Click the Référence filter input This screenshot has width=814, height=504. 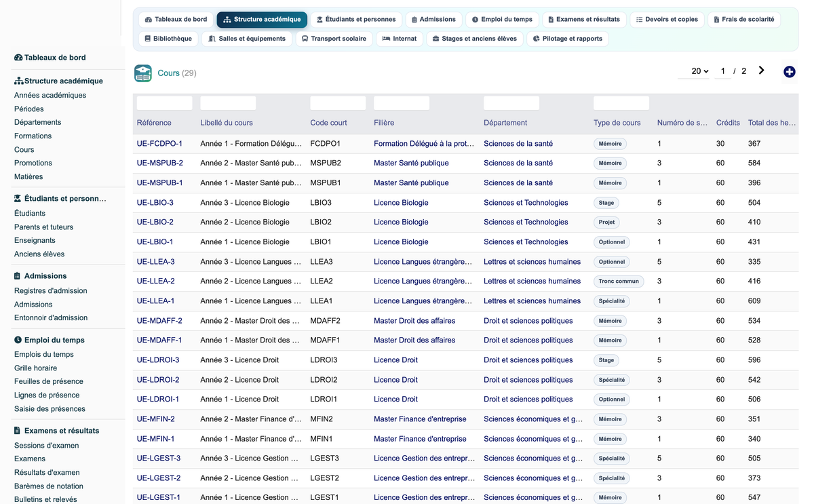pyautogui.click(x=164, y=103)
